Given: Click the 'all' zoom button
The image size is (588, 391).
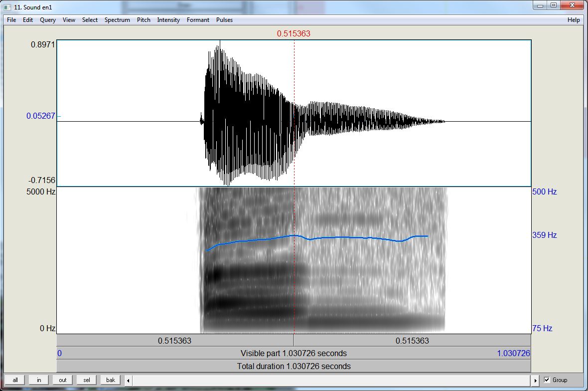Looking at the screenshot, I should tap(15, 380).
